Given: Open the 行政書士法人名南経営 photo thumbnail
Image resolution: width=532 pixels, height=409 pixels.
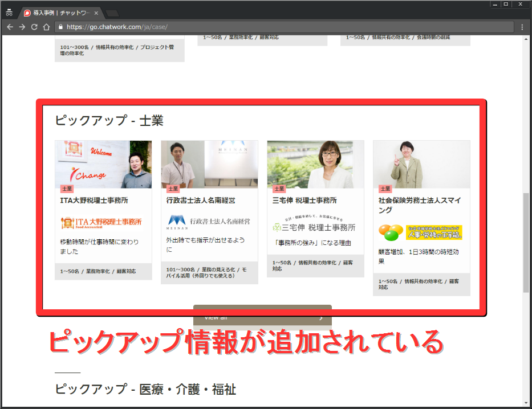Looking at the screenshot, I should point(209,165).
